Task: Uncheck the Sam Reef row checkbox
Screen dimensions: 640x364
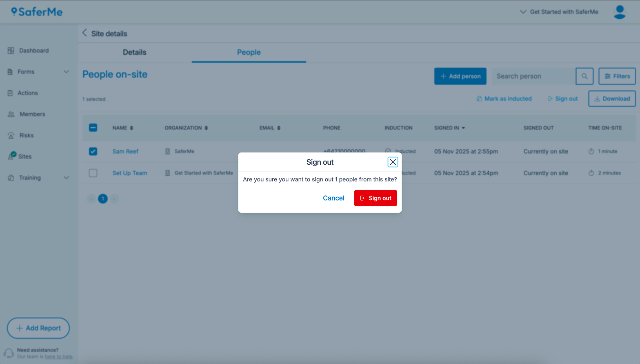Action: point(93,151)
